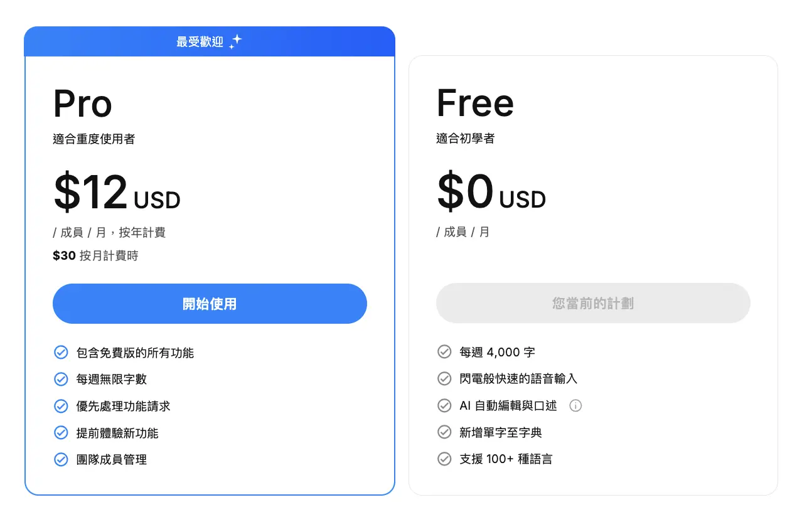Click the sparkle icon beside 最受歡迎
The width and height of the screenshot is (812, 522).
click(235, 42)
